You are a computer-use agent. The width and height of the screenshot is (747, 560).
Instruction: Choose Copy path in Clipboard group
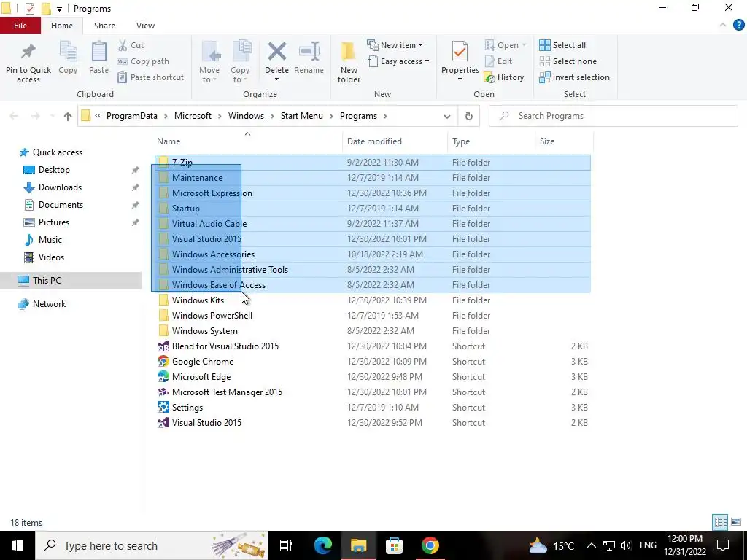tap(144, 61)
